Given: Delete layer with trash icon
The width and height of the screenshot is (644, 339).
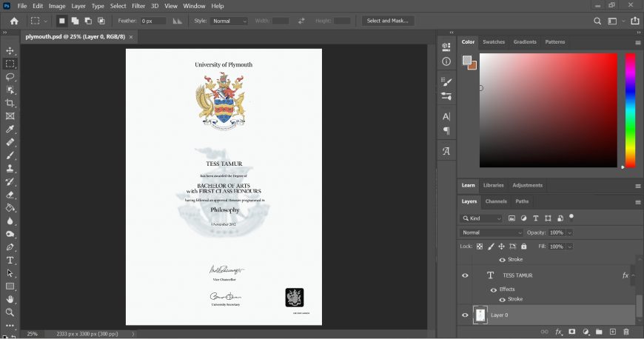Looking at the screenshot, I should click(x=626, y=332).
